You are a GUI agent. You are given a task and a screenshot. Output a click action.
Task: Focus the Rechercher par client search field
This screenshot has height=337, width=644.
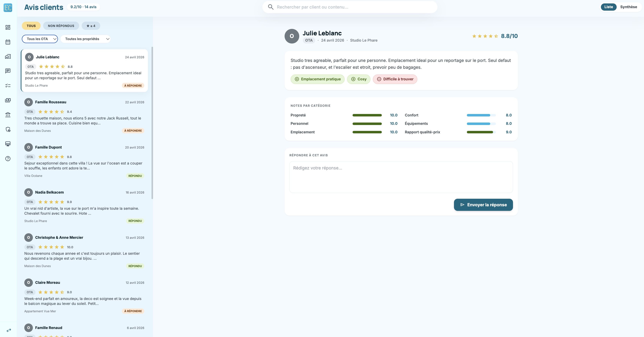[350, 7]
